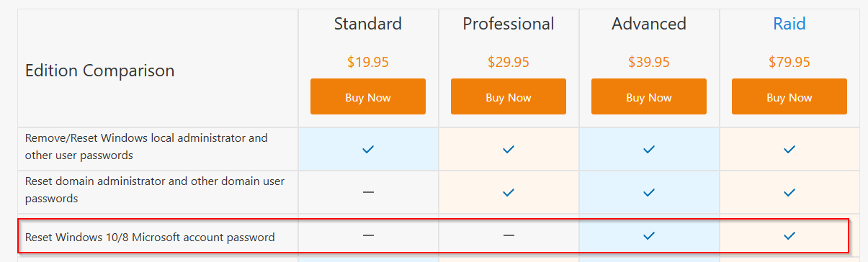The height and width of the screenshot is (262, 868).
Task: Click Professional checkmark for local administrator reset
Action: (x=509, y=149)
